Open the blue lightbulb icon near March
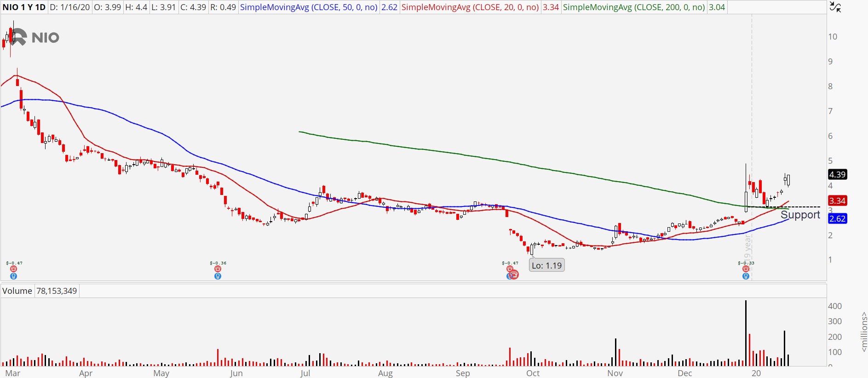Viewport: 868px width, 378px height. (x=13, y=276)
